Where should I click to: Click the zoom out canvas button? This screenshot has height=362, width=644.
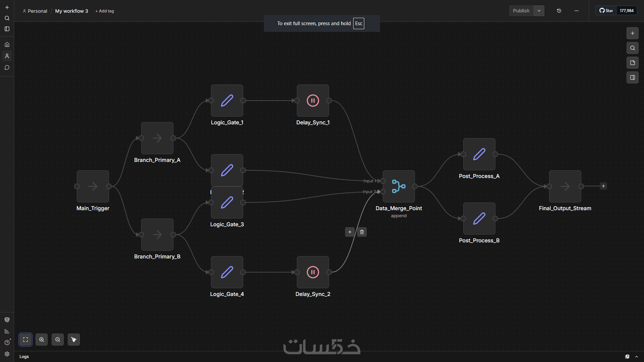[x=58, y=340]
